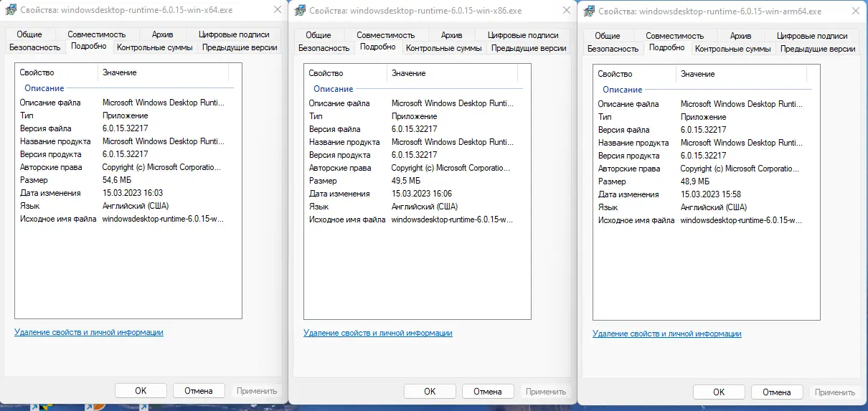This screenshot has width=868, height=411.
Task: Select the 54,6 МБ size value
Action: (x=117, y=180)
